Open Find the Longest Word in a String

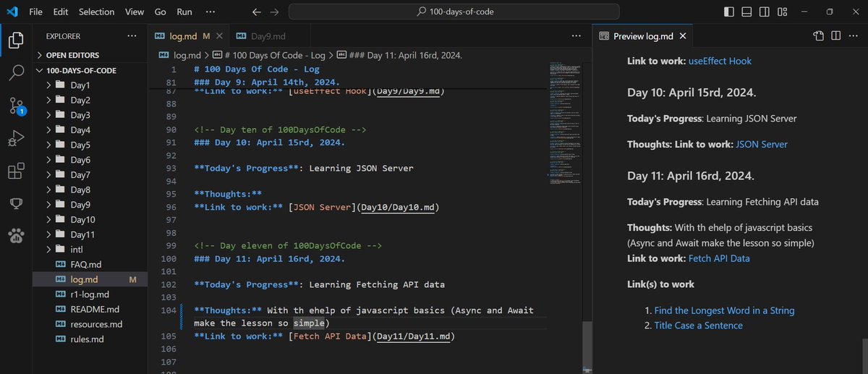pyautogui.click(x=724, y=310)
